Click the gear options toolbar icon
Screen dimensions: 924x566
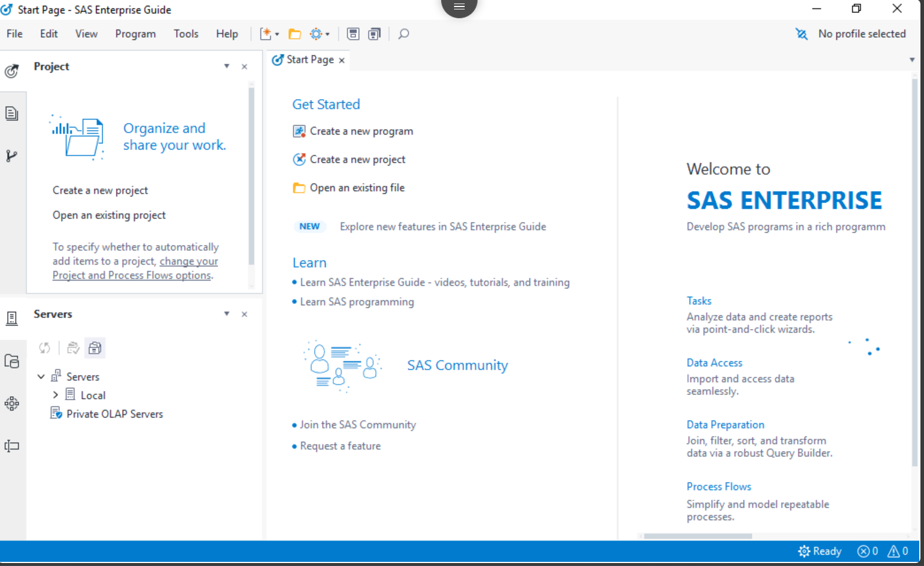tap(316, 34)
